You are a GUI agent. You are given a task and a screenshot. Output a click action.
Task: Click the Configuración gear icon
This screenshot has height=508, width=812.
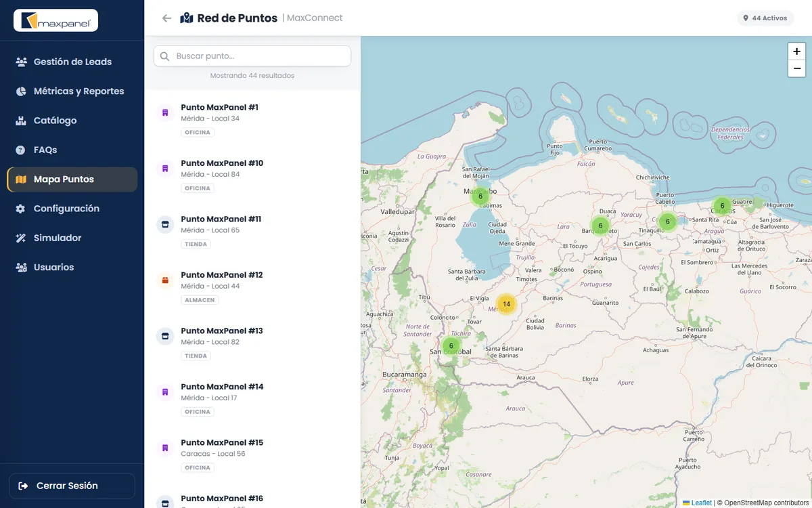pos(21,209)
